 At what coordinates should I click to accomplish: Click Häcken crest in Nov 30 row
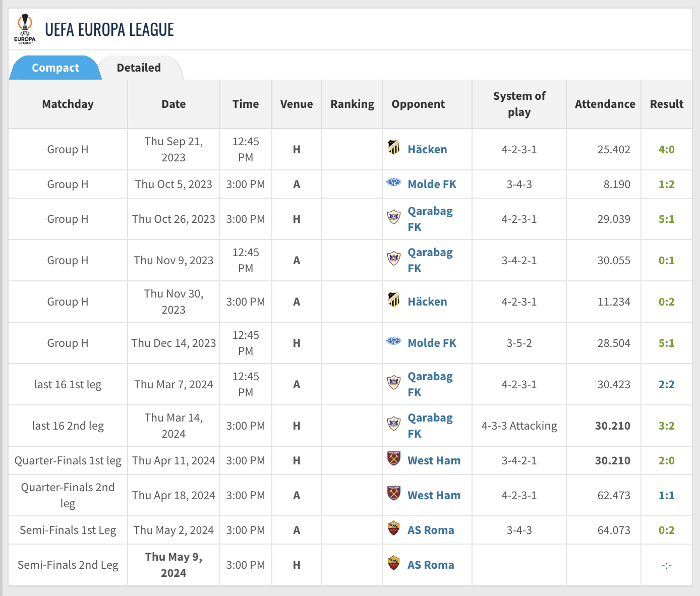(394, 300)
